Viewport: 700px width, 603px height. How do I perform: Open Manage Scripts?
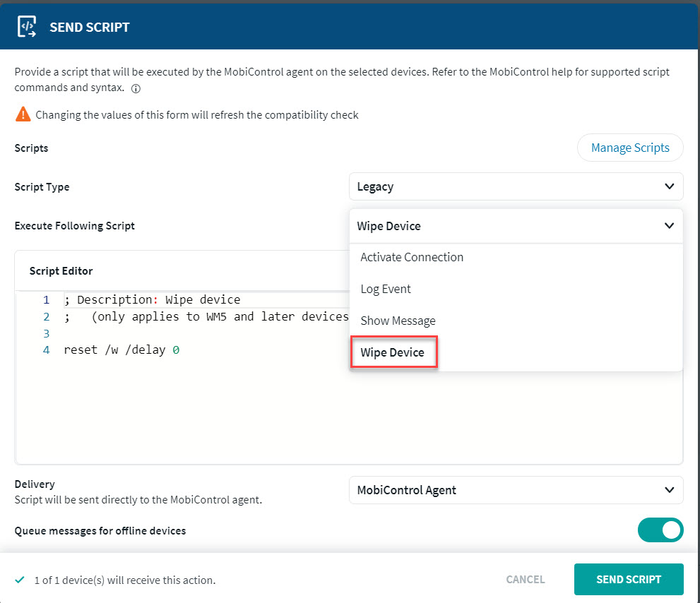(x=630, y=148)
